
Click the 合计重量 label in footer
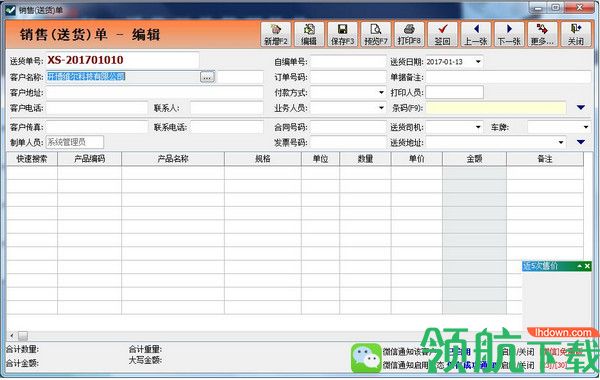(x=145, y=349)
